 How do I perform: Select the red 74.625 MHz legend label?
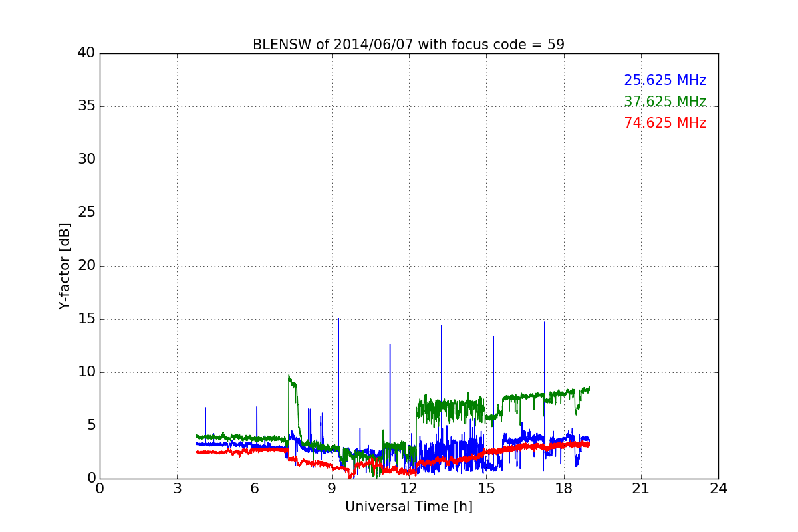(665, 123)
